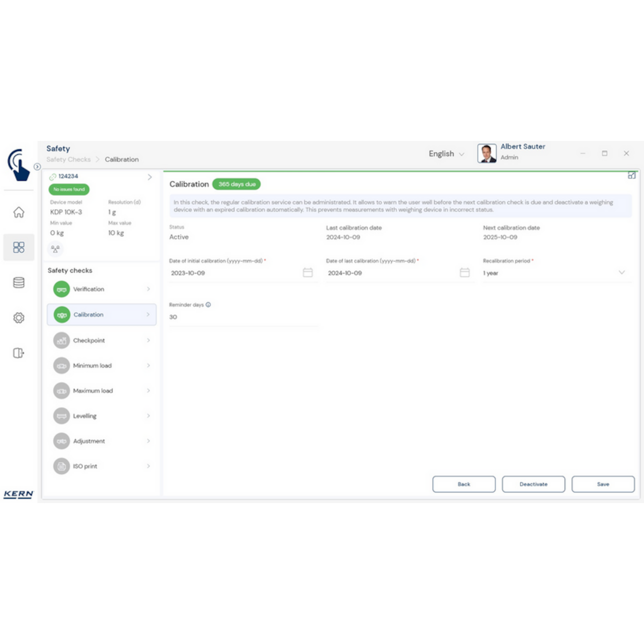644x644 pixels.
Task: Open the English language dropdown
Action: tap(446, 153)
